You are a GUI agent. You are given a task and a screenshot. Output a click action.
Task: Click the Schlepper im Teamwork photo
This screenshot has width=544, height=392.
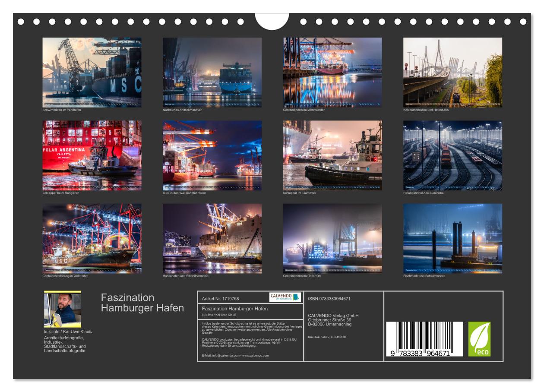pos(332,155)
